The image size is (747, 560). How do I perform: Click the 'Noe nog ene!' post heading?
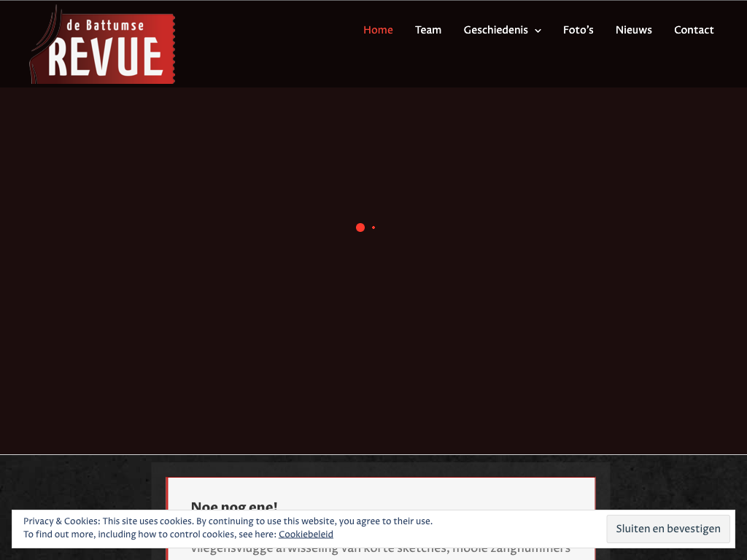click(x=234, y=505)
